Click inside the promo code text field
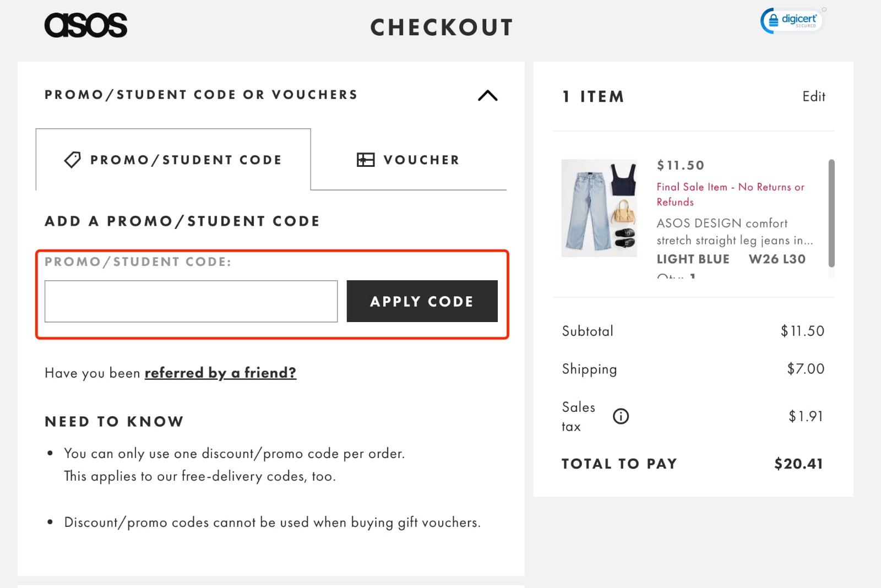The width and height of the screenshot is (881, 588). pos(191,301)
